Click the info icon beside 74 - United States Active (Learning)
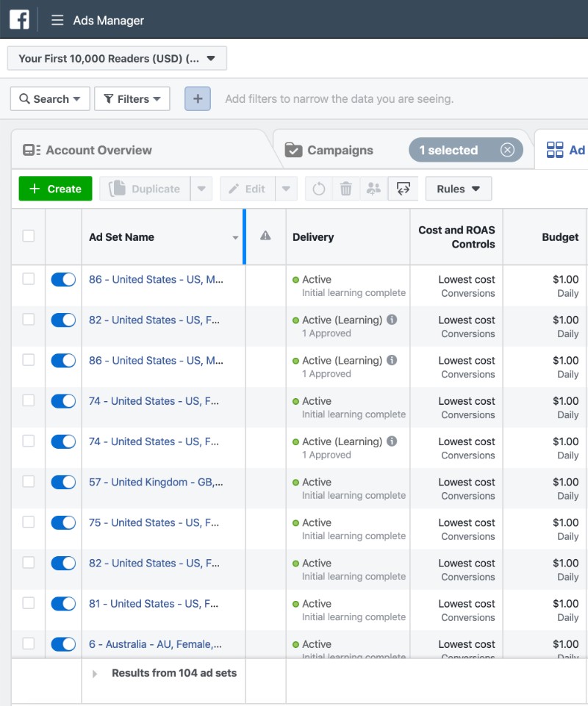The height and width of the screenshot is (706, 588). [392, 442]
